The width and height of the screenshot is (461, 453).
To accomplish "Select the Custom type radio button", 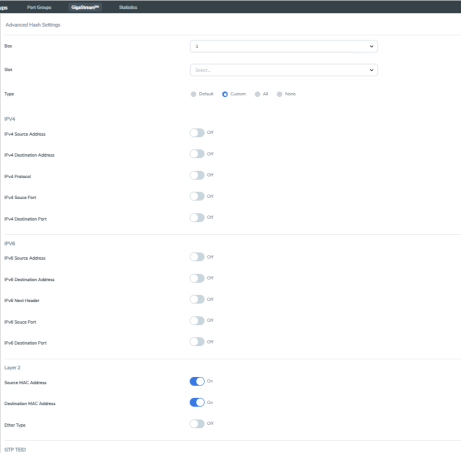I will [x=225, y=94].
